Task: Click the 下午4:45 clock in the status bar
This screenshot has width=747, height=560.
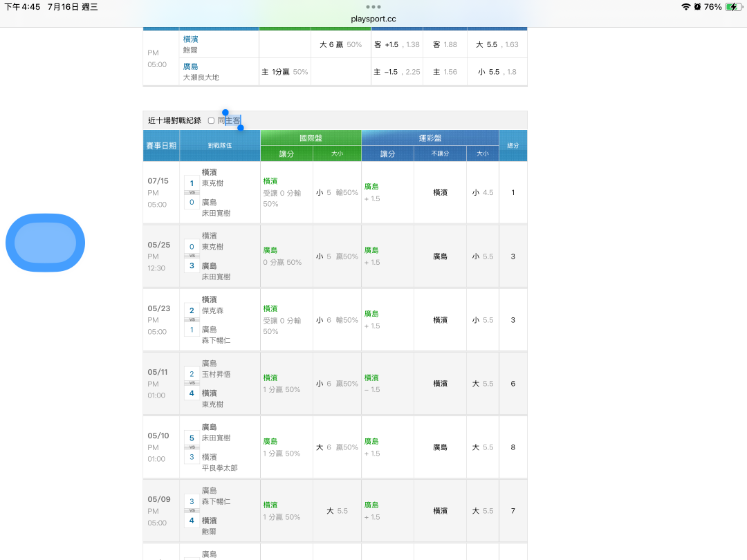Action: (22, 7)
